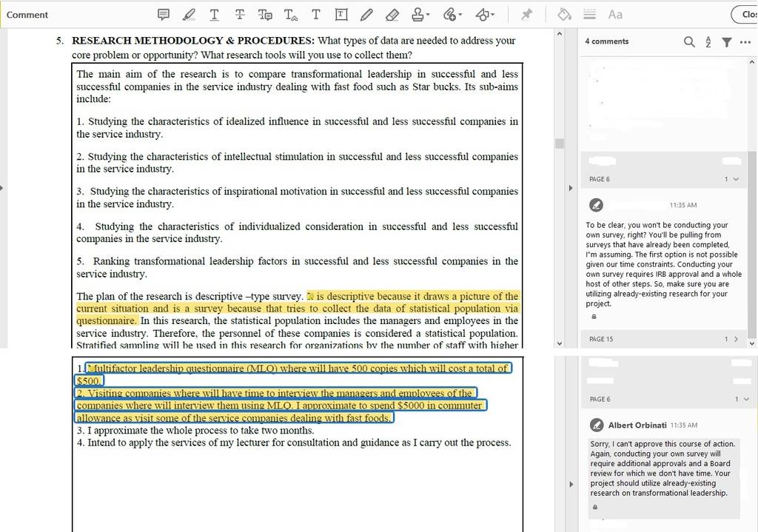
Task: Open the stamp tool dropdown
Action: pyautogui.click(x=420, y=15)
